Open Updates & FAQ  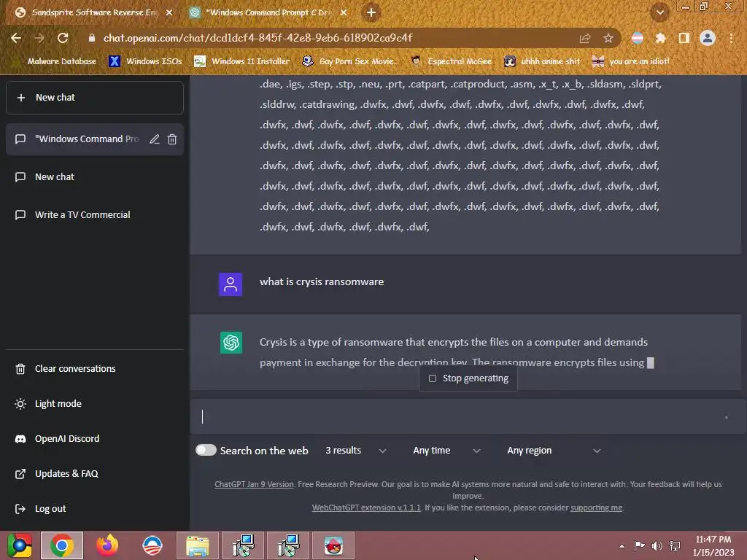coord(95,474)
